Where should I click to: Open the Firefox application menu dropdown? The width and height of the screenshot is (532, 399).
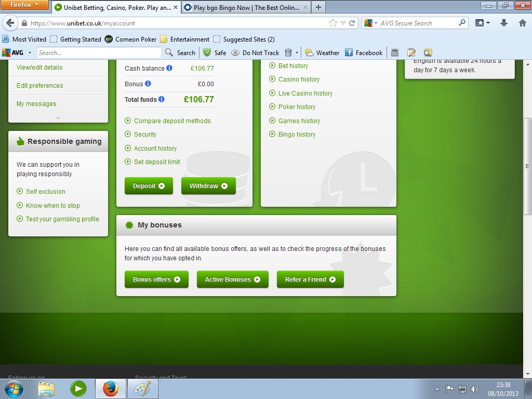(x=25, y=5)
